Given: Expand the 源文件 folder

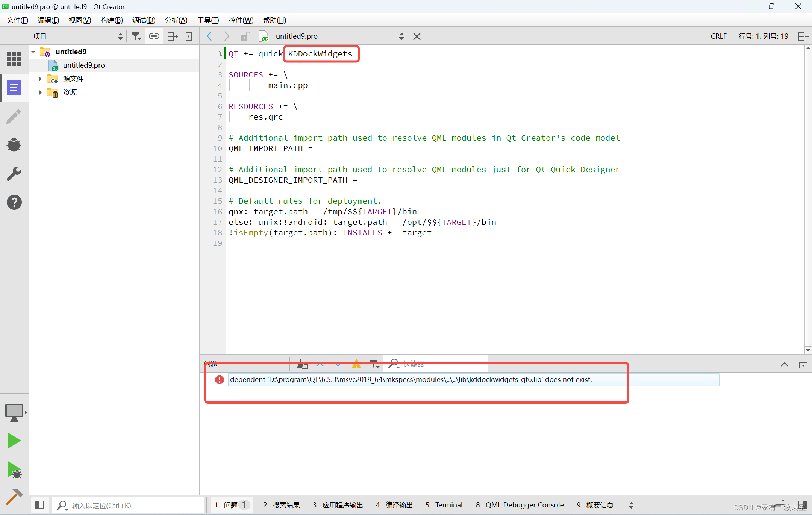Looking at the screenshot, I should pyautogui.click(x=41, y=79).
